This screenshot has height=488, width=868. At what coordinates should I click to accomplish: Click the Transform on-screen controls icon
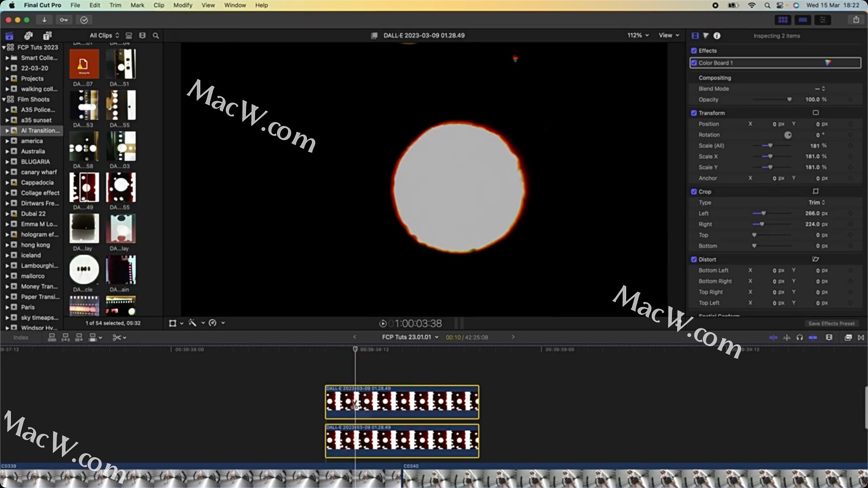click(x=816, y=113)
